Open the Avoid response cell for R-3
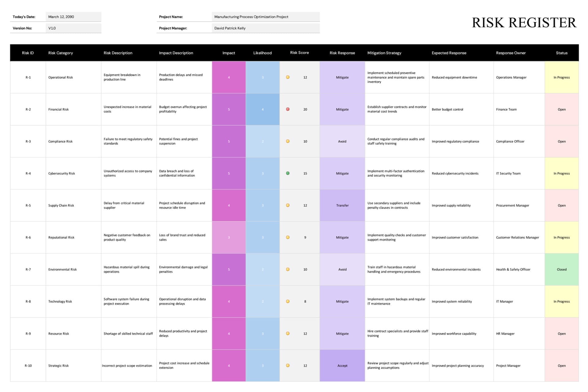Viewport: 588px width, 392px height. coord(342,141)
